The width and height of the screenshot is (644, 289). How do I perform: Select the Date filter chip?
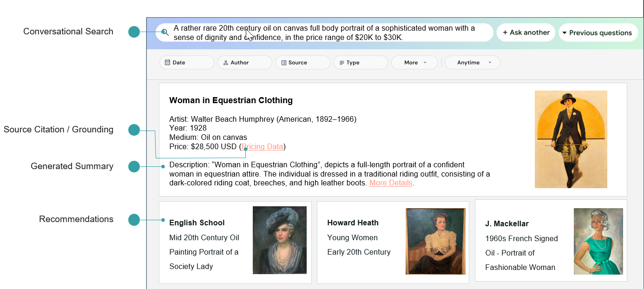coord(186,62)
